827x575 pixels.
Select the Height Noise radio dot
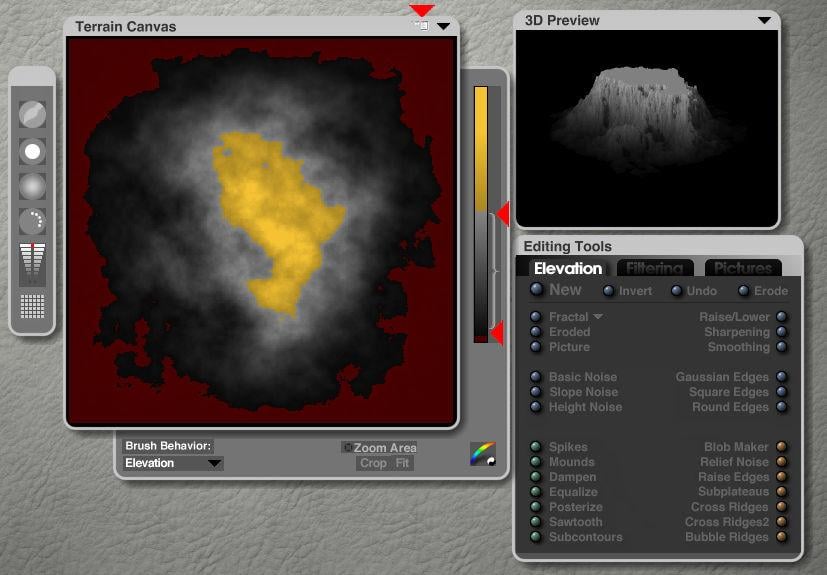point(536,407)
